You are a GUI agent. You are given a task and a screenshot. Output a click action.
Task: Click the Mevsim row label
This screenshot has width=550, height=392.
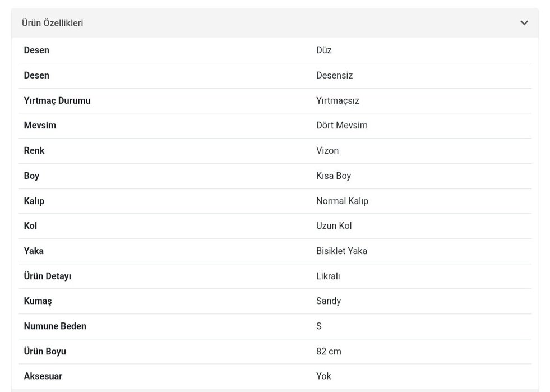pos(40,126)
